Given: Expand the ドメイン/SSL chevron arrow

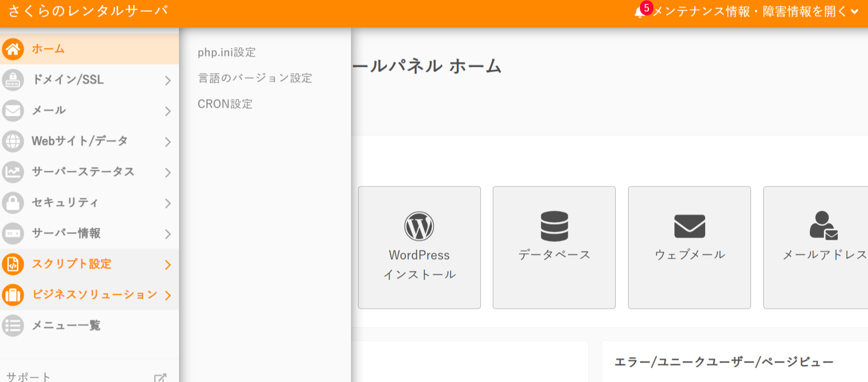Looking at the screenshot, I should coord(168,80).
